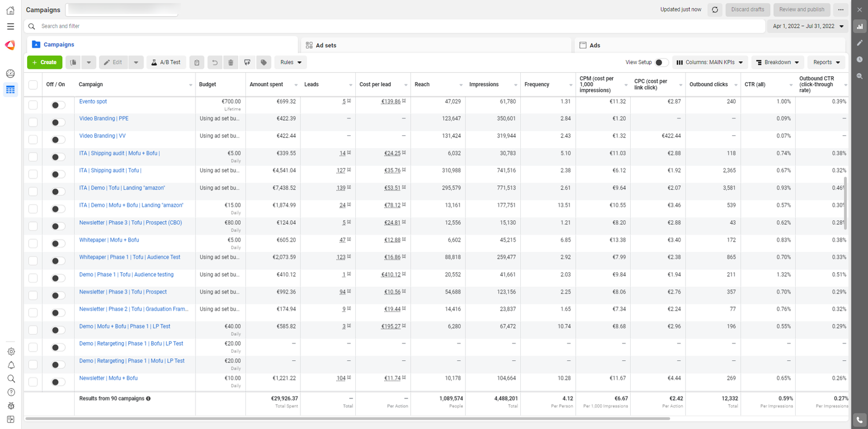Open the inspect magnifier icon on right rail
Image resolution: width=868 pixels, height=429 pixels.
pyautogui.click(x=860, y=76)
